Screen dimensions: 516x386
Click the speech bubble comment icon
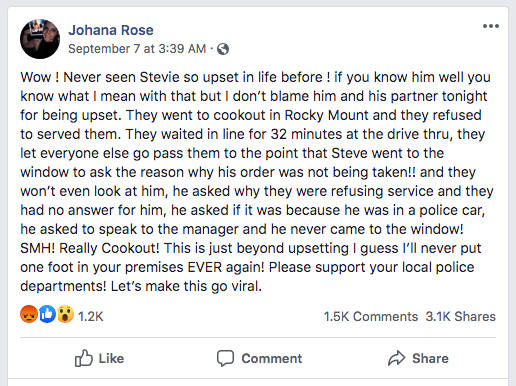[x=225, y=358]
